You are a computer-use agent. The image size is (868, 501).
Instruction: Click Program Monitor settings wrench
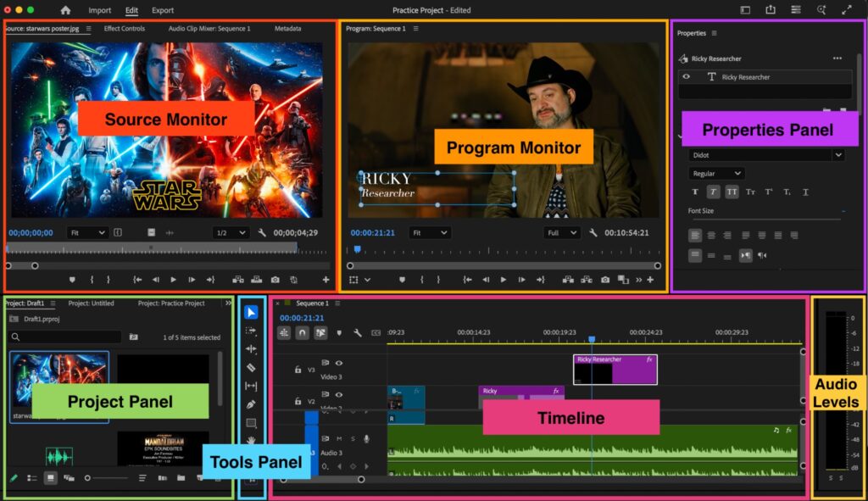pos(593,232)
